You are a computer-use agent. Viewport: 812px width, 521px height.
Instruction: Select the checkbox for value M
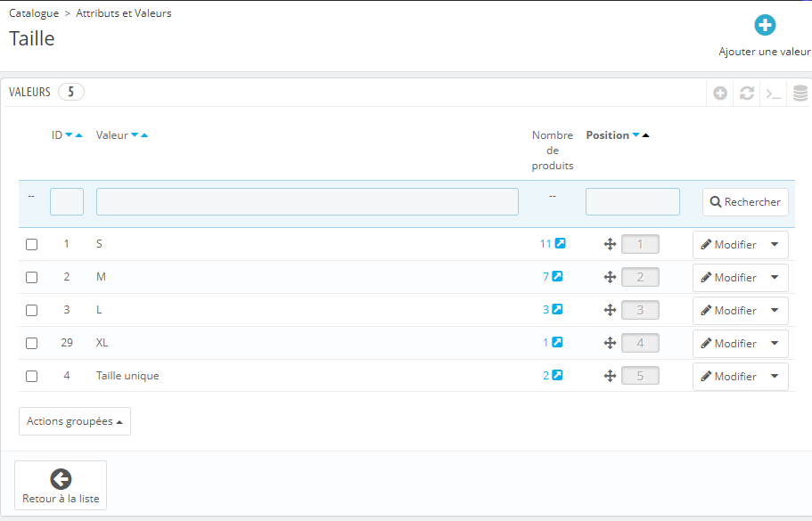point(31,277)
